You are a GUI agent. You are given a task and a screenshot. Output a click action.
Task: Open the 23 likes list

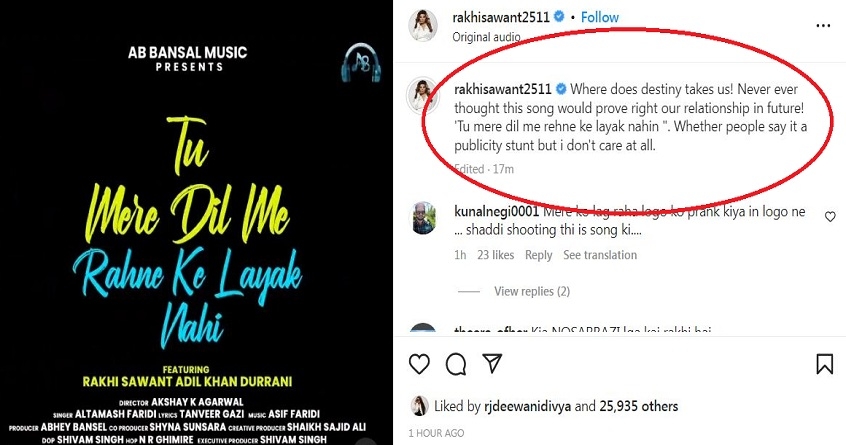pyautogui.click(x=495, y=255)
